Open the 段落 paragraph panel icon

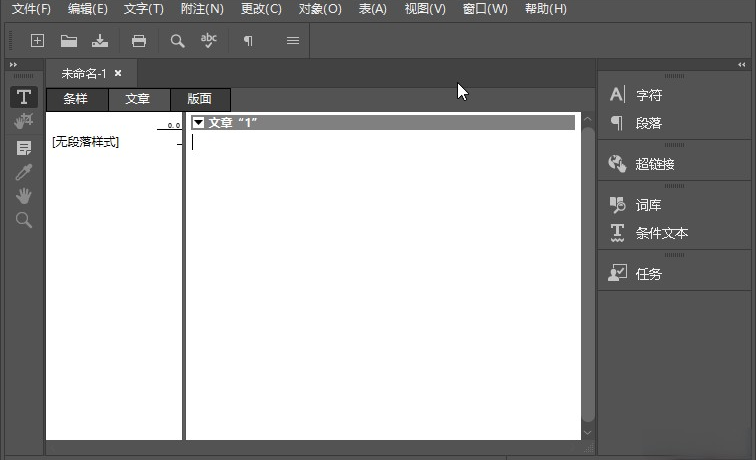617,123
